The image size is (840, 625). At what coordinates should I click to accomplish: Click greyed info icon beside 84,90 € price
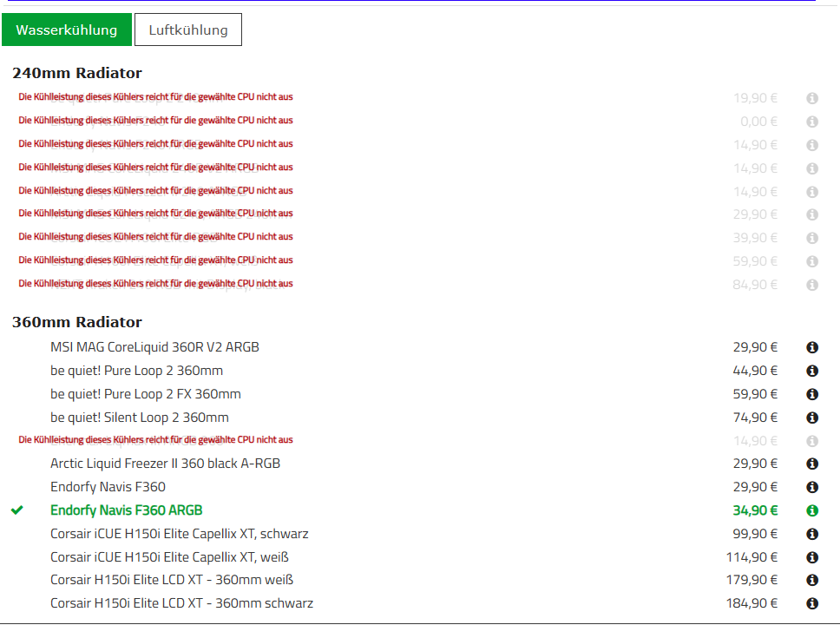coord(812,286)
